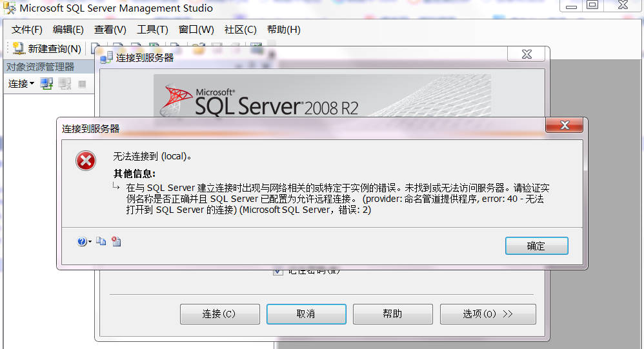This screenshot has width=644, height=349.
Task: Open the 文件(F) menu
Action: click(26, 30)
